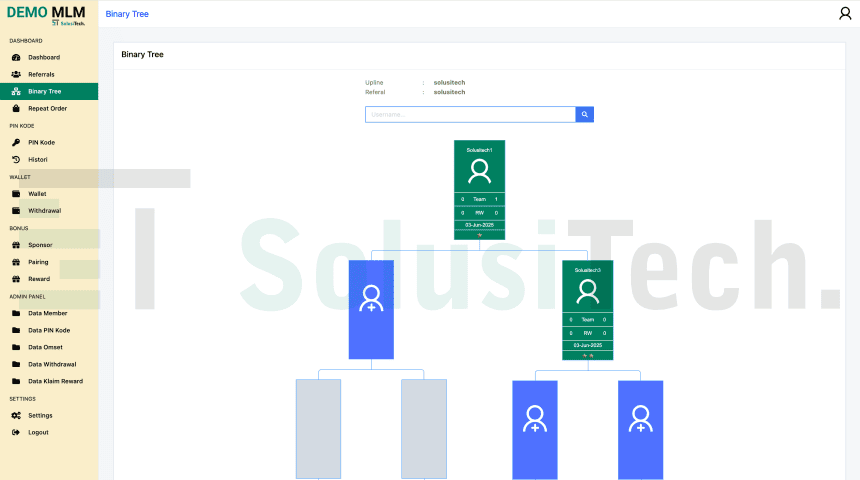Open the PIN Kode menu label

pos(41,142)
